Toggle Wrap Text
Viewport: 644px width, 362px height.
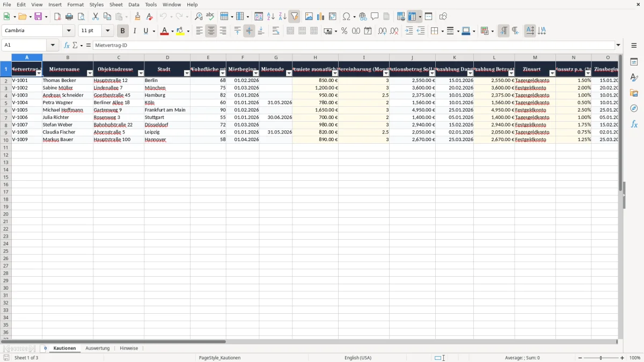pos(276,31)
